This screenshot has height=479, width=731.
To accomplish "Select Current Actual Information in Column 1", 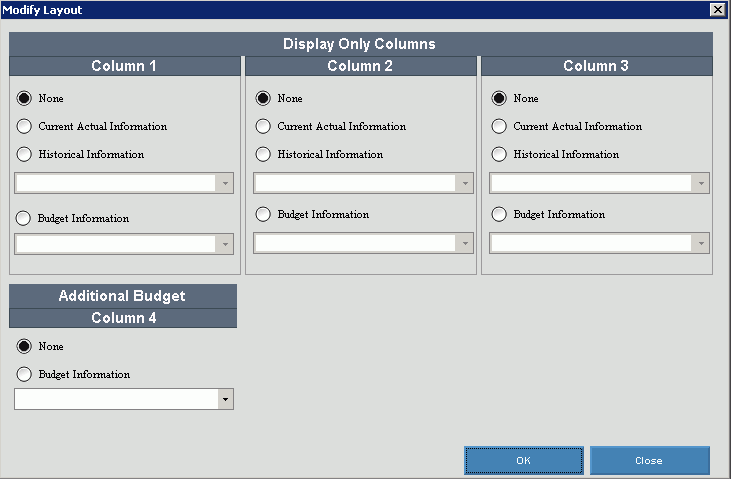I will click(24, 126).
